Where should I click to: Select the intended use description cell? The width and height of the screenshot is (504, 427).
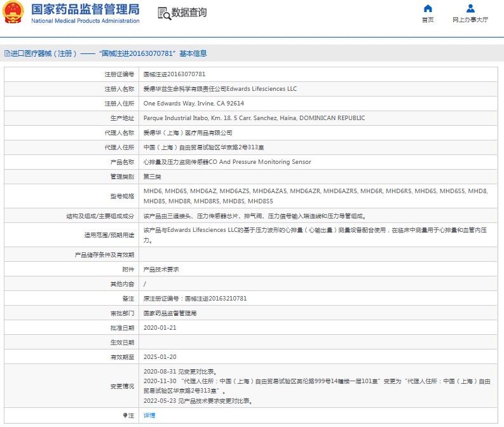318,235
